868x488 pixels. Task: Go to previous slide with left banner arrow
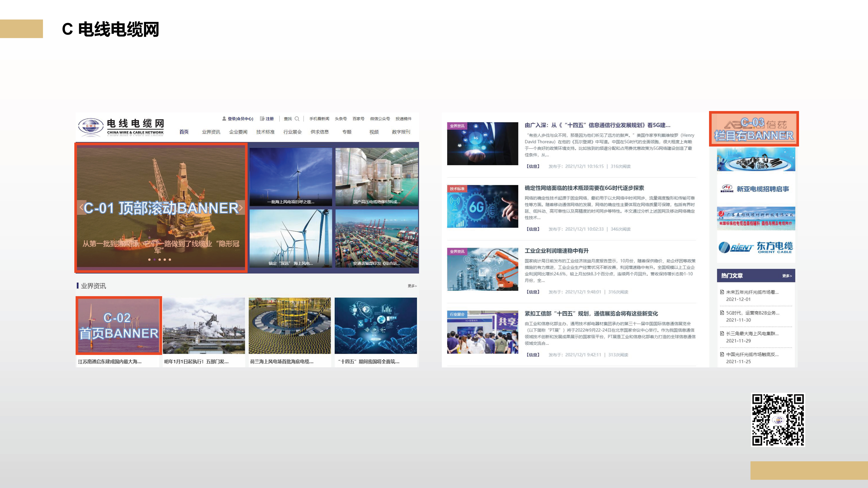pos(81,207)
